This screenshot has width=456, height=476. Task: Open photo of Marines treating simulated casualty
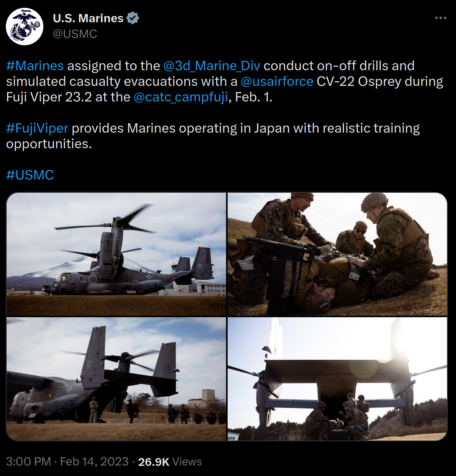point(337,254)
